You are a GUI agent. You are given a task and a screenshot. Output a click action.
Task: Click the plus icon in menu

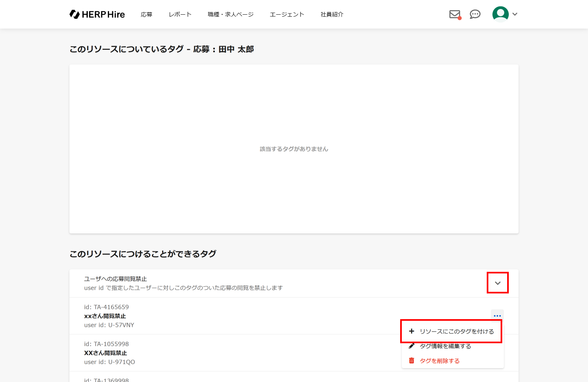412,331
